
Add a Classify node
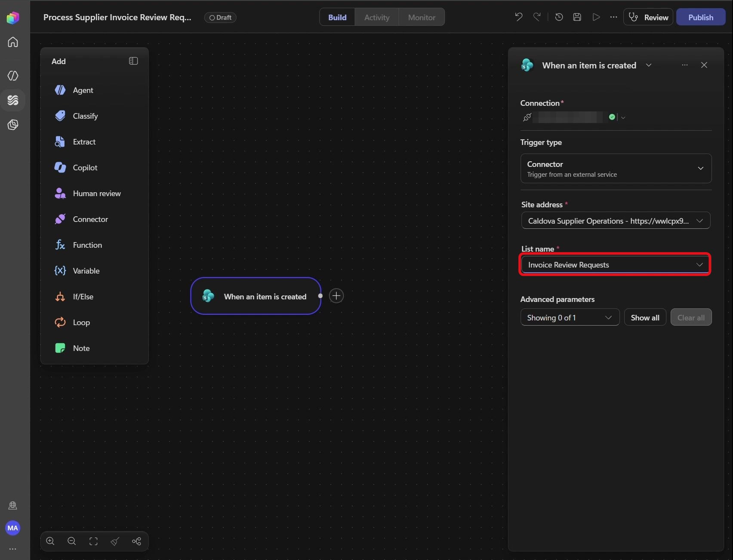[x=95, y=116]
